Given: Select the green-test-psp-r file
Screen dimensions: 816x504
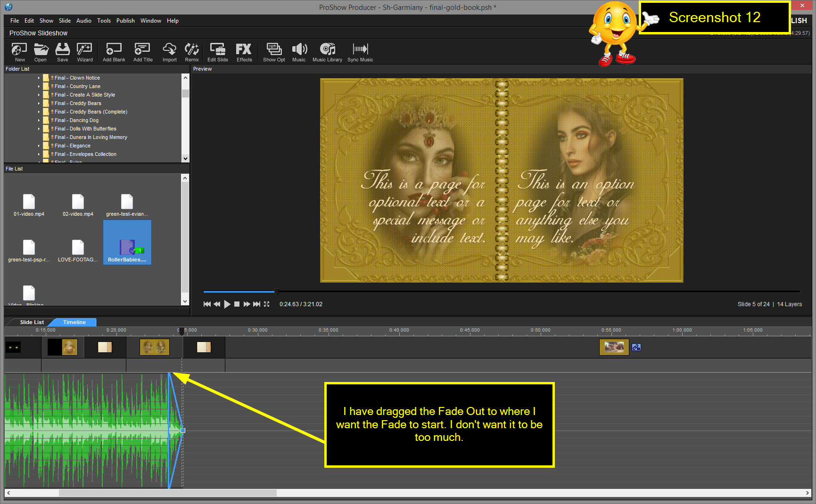Looking at the screenshot, I should (29, 251).
